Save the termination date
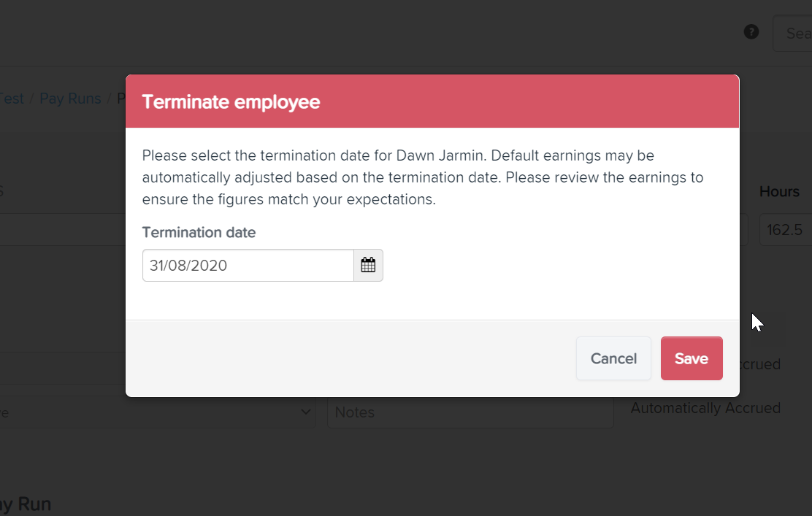 click(x=692, y=358)
